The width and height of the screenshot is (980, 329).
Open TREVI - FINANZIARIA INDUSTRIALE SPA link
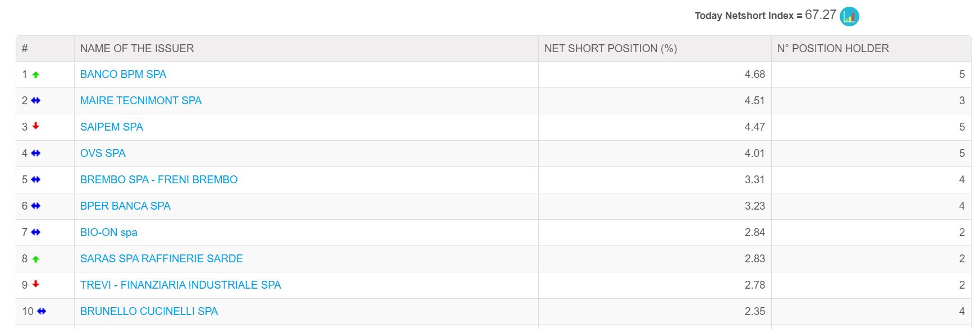click(x=181, y=285)
